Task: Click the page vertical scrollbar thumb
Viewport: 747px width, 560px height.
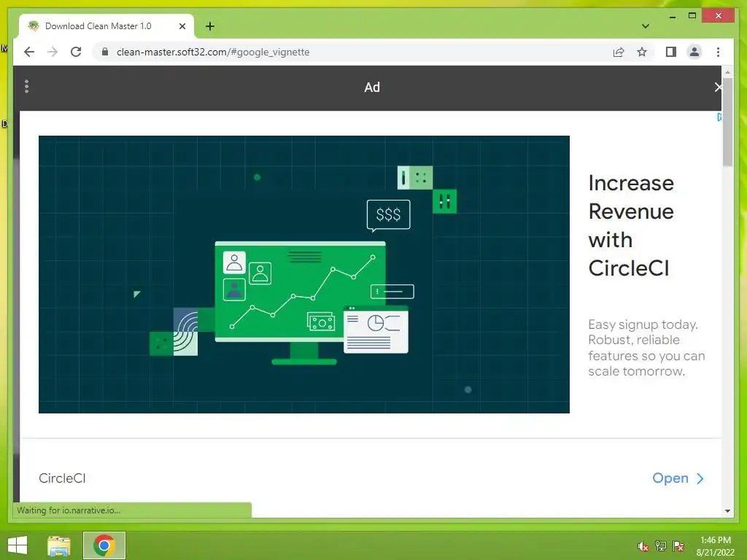Action: coord(727,122)
